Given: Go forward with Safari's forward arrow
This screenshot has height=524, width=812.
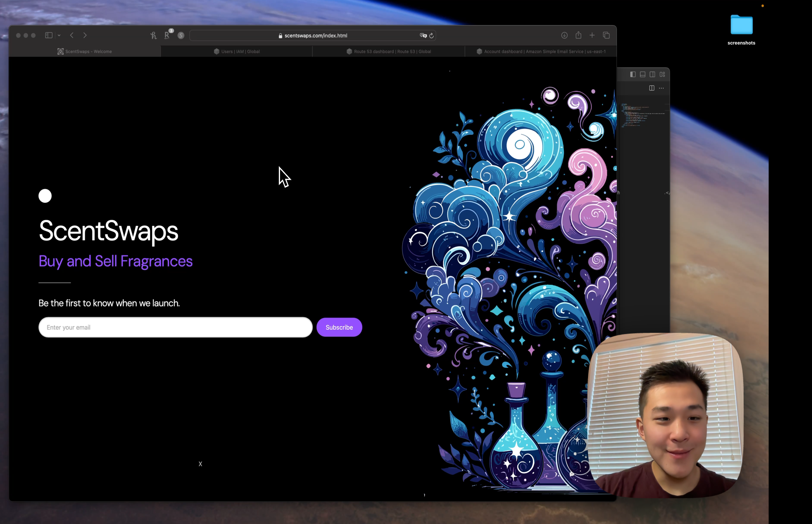Looking at the screenshot, I should (x=85, y=35).
